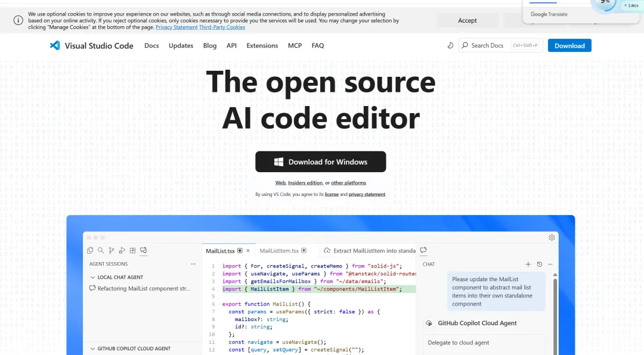Image resolution: width=644 pixels, height=355 pixels.
Task: Open the license link
Action: click(x=332, y=194)
